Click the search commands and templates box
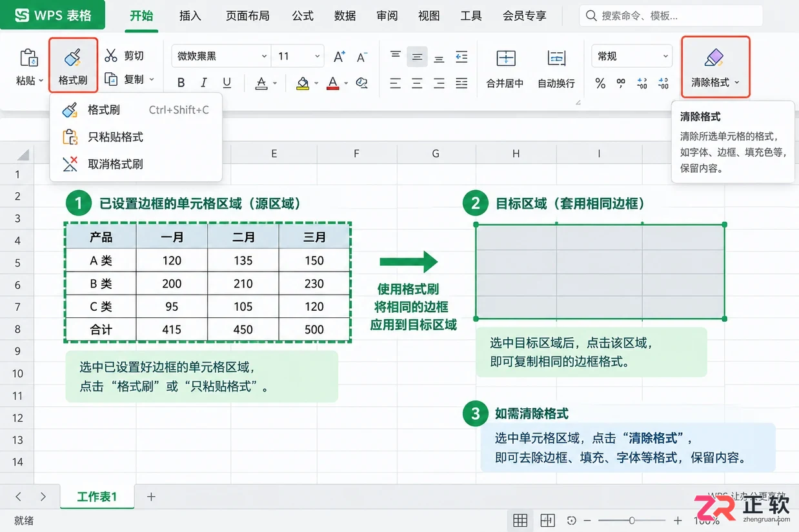The height and width of the screenshot is (532, 799). coord(671,15)
